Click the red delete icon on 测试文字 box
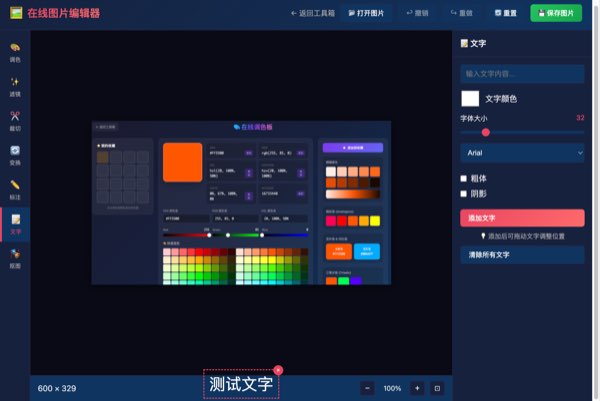 pyautogui.click(x=278, y=370)
